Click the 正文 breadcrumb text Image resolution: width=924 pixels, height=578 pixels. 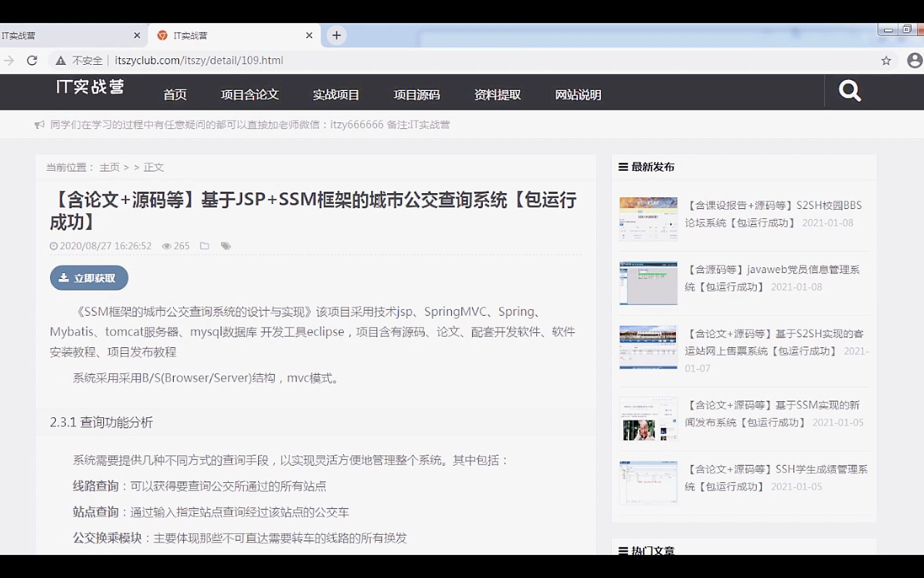click(x=153, y=168)
